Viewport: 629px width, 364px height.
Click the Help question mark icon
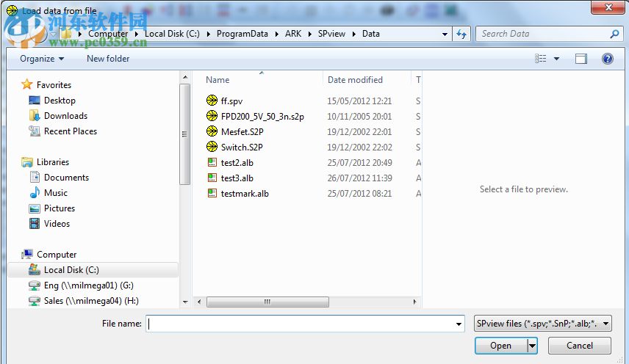(608, 59)
